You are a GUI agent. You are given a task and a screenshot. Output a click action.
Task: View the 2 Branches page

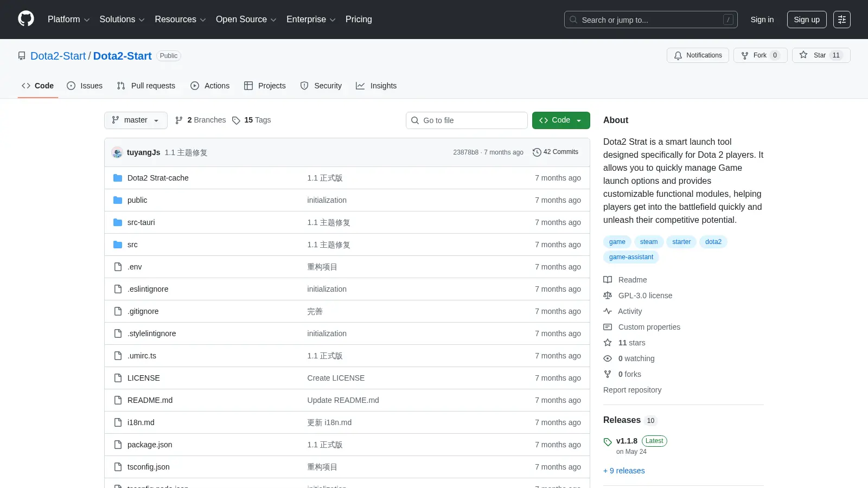(200, 120)
